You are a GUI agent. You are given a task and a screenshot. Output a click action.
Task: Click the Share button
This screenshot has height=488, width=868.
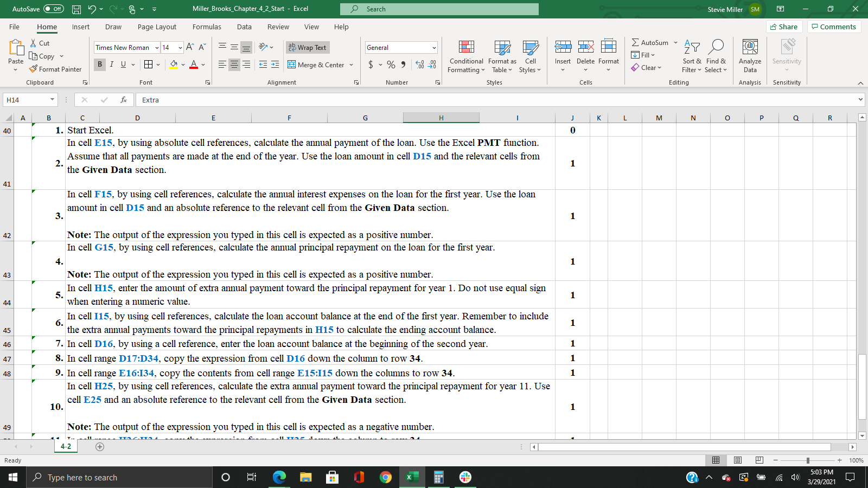[x=784, y=27]
